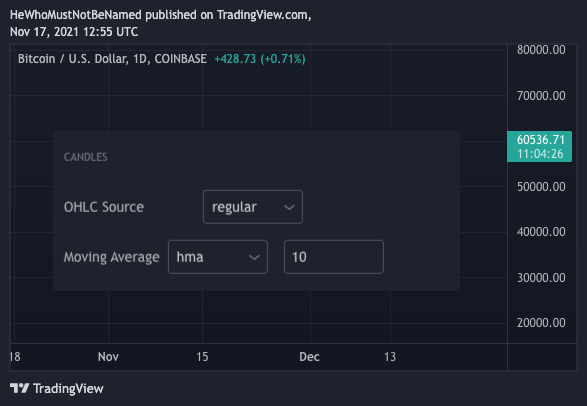The width and height of the screenshot is (587, 406).
Task: Open the OHLC Source dropdown showing regular
Action: click(253, 207)
